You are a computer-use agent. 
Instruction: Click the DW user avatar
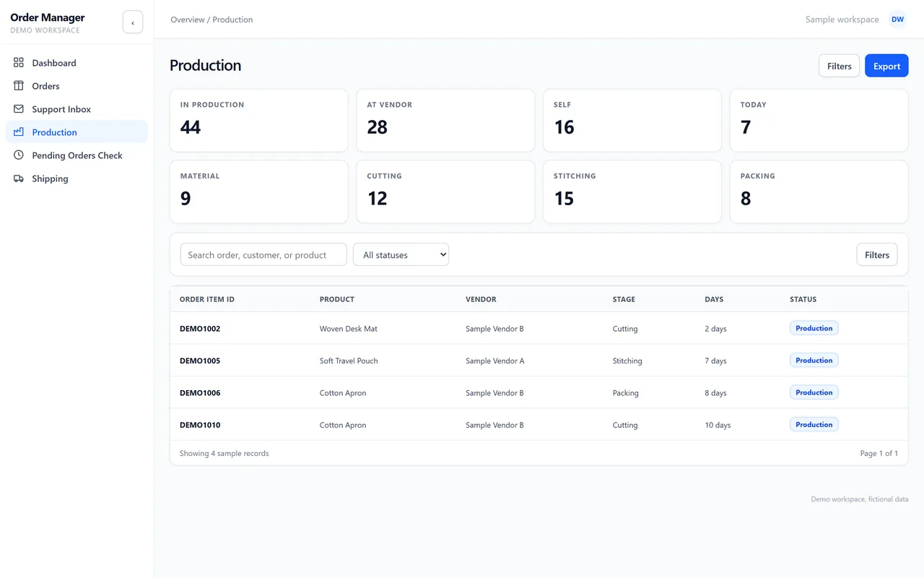coord(897,20)
